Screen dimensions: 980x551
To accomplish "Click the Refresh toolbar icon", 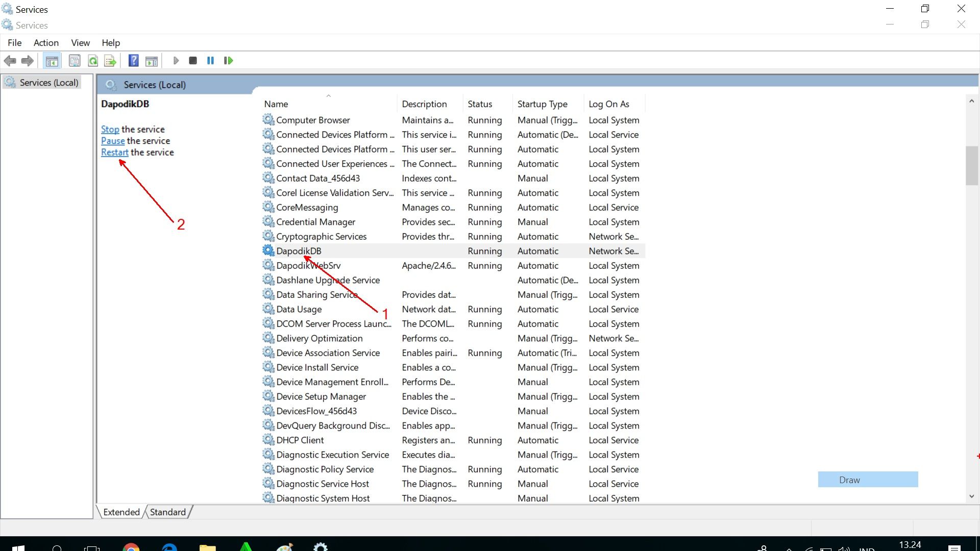I will point(93,61).
